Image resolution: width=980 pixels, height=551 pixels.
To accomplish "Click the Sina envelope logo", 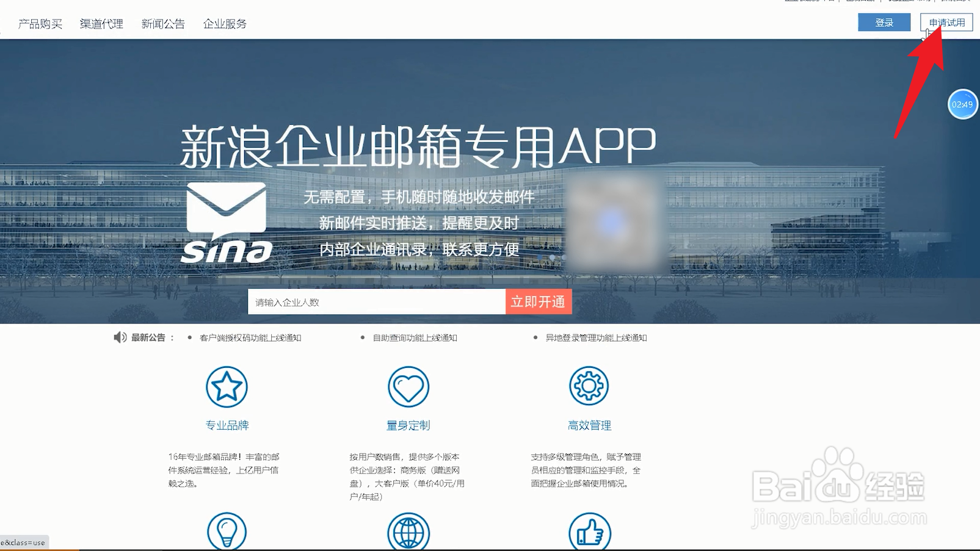I will pyautogui.click(x=227, y=223).
